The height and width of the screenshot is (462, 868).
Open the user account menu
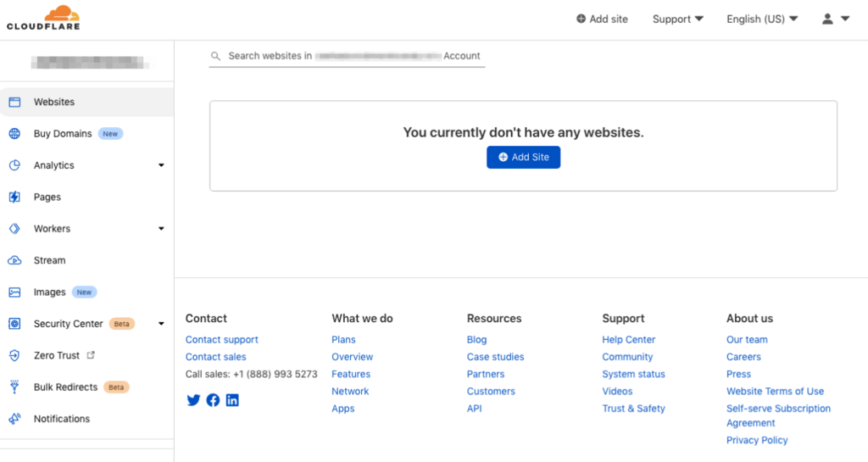point(835,19)
